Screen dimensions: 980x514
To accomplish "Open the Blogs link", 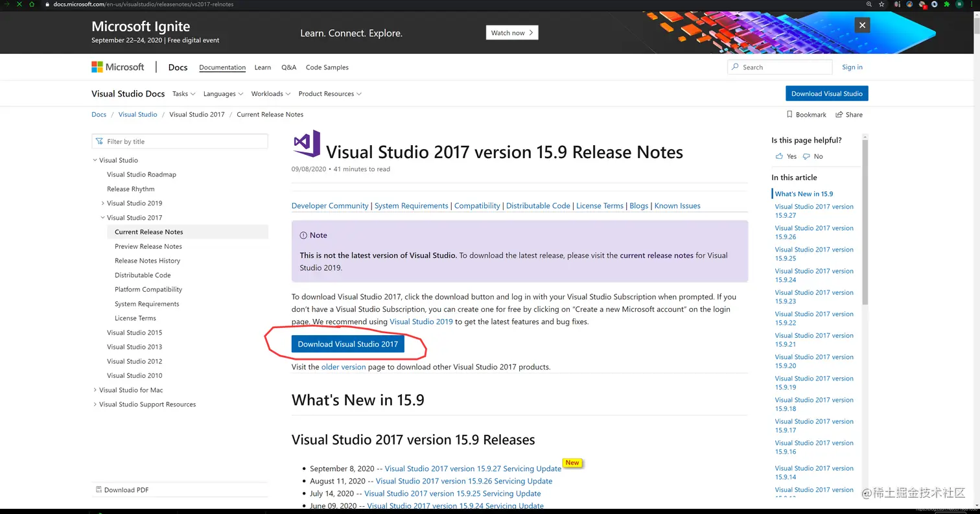I will (639, 205).
